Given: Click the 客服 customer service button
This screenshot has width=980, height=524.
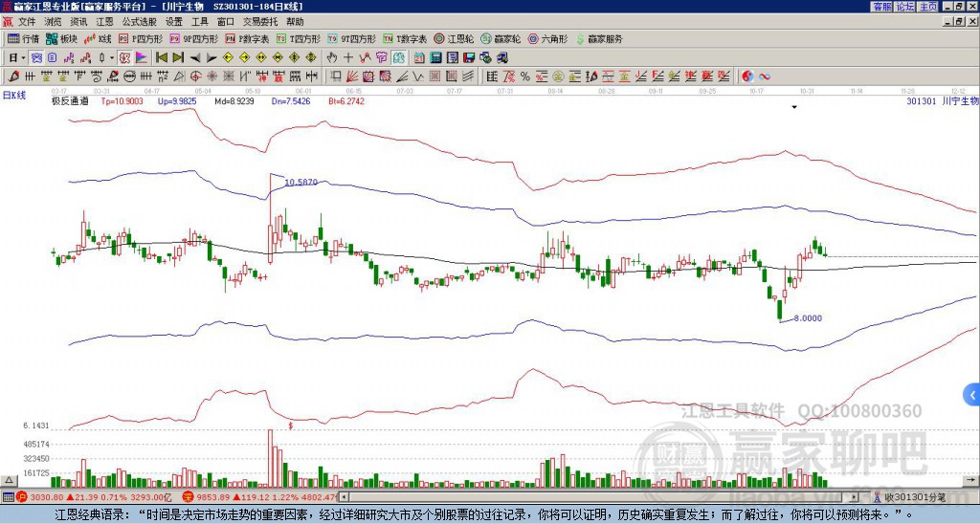Looking at the screenshot, I should pyautogui.click(x=881, y=7).
